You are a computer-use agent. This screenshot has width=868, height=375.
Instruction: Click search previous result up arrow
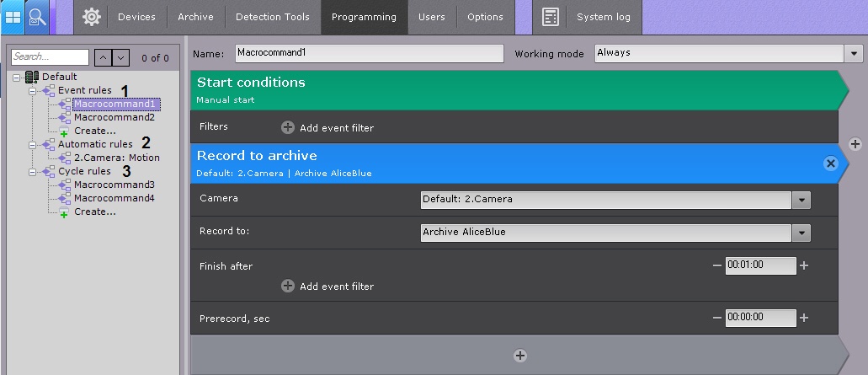pyautogui.click(x=103, y=57)
